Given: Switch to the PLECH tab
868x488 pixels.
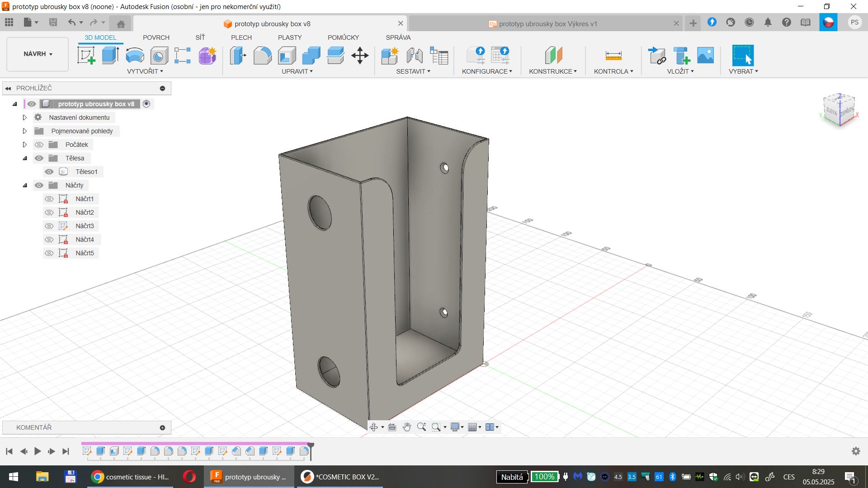Looking at the screenshot, I should point(241,38).
